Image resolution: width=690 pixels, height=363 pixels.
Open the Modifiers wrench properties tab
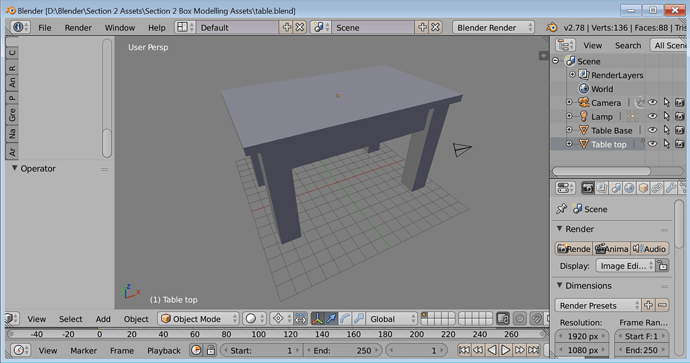coord(671,188)
